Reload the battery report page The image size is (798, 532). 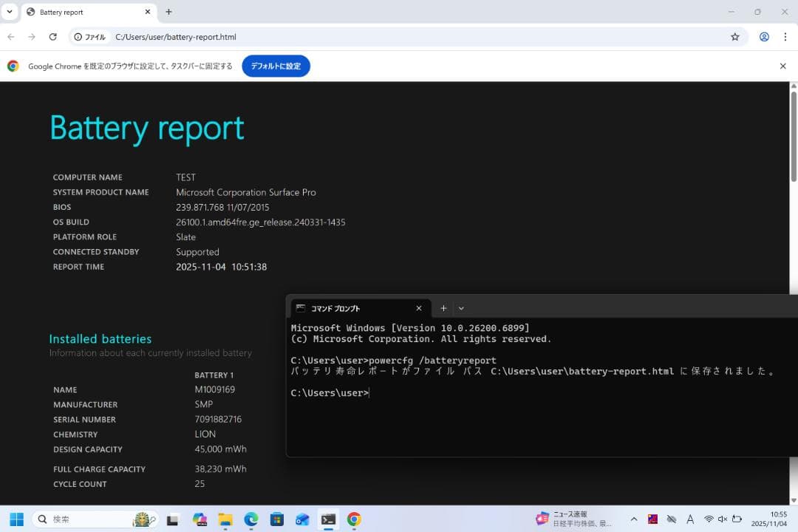pos(52,36)
